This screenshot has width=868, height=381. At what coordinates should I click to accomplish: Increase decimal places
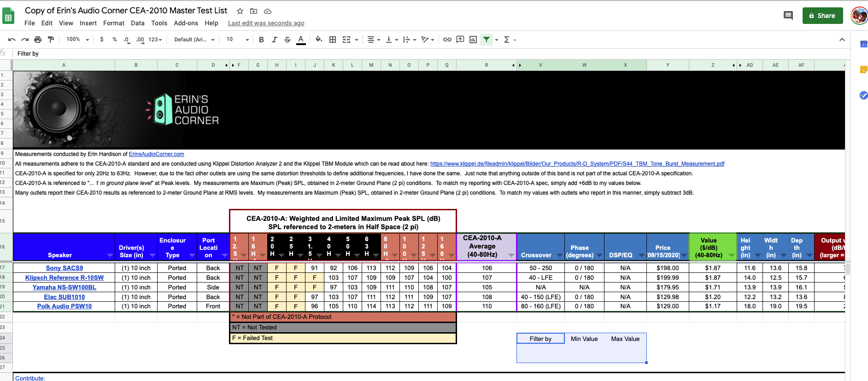click(x=140, y=40)
